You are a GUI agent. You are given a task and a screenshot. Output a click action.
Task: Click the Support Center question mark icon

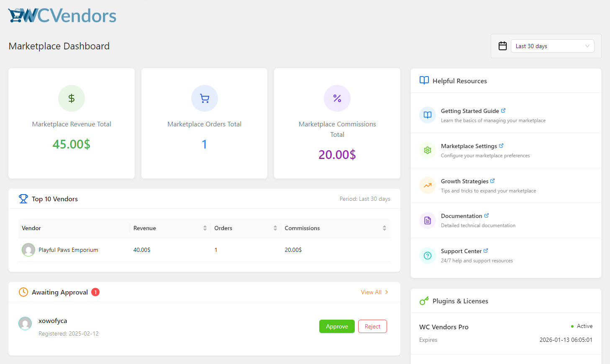[427, 256]
